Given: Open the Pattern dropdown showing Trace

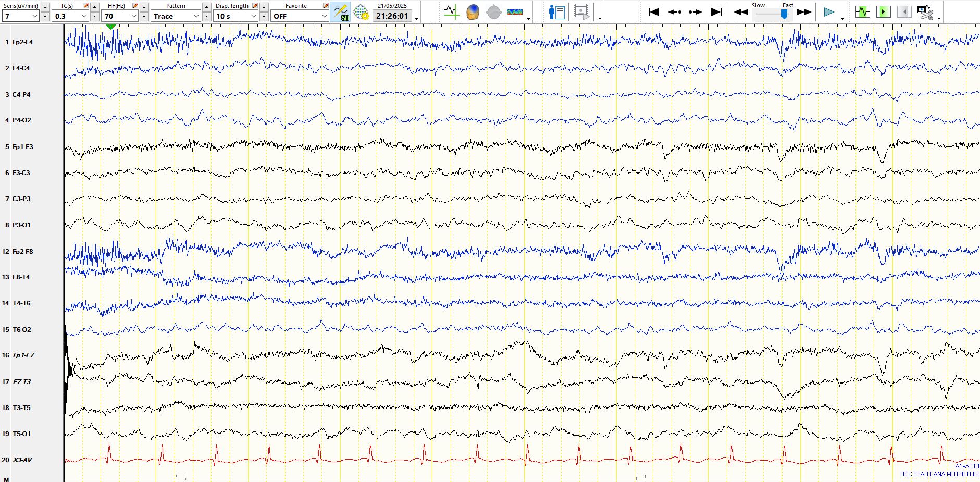Looking at the screenshot, I should [176, 16].
